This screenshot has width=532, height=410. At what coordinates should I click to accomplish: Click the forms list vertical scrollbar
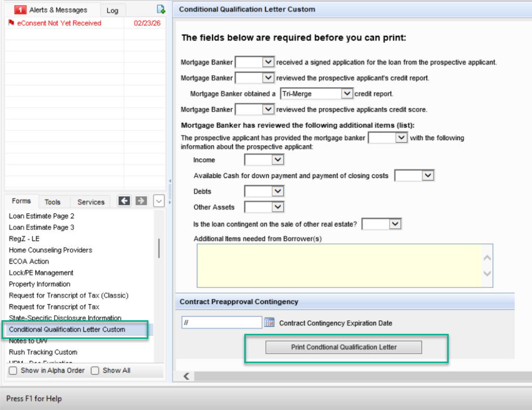point(158,249)
